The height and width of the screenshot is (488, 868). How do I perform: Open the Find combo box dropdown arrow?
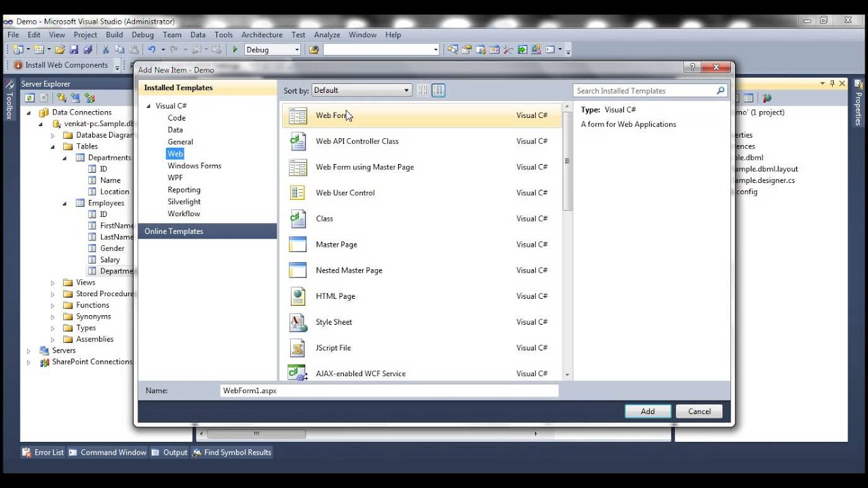[x=435, y=49]
